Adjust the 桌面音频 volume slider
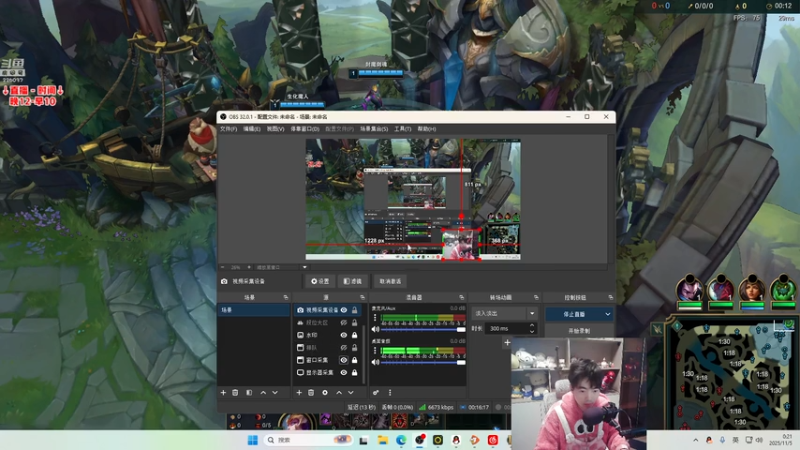Screen dimensions: 800x450 coord(423,362)
